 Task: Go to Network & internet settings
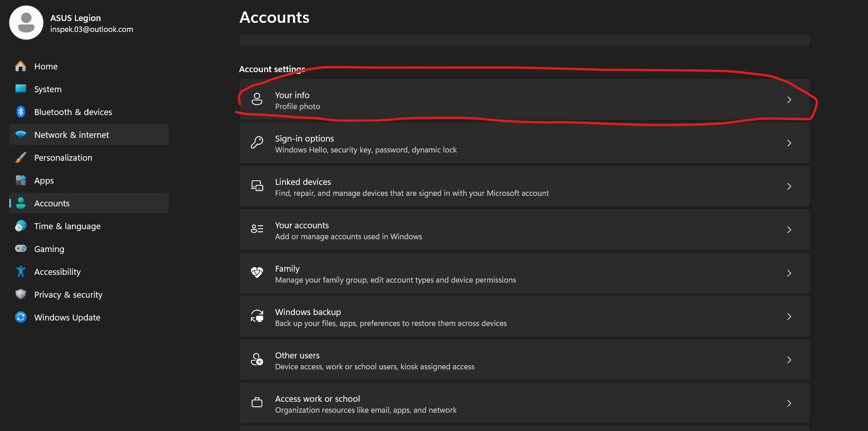pyautogui.click(x=71, y=135)
